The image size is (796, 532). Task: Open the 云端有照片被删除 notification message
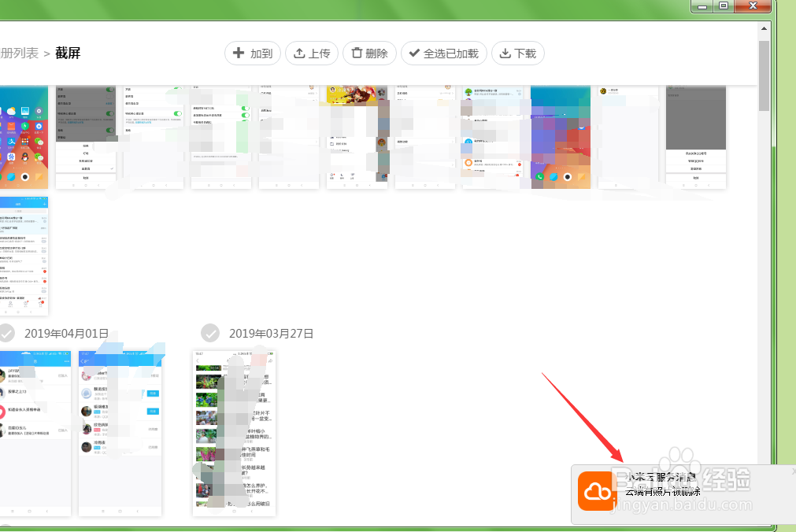(x=662, y=491)
